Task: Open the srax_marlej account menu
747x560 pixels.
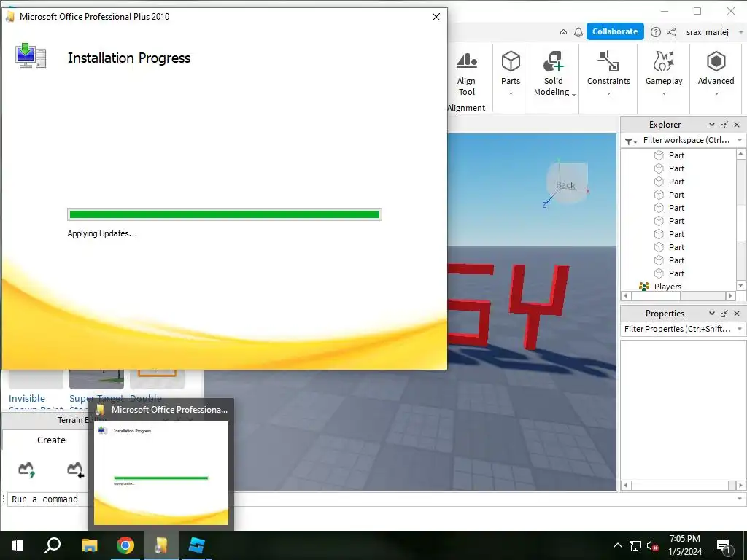Action: tap(713, 32)
